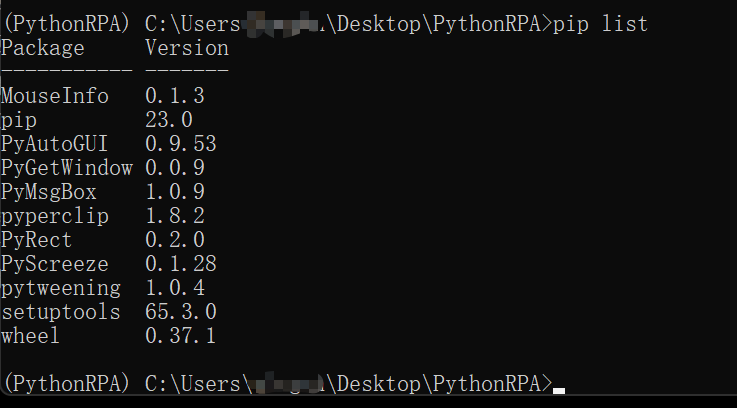Screen dimensions: 737x408
Task: Select PyScreeze version 0.1.28
Action: [x=181, y=264]
